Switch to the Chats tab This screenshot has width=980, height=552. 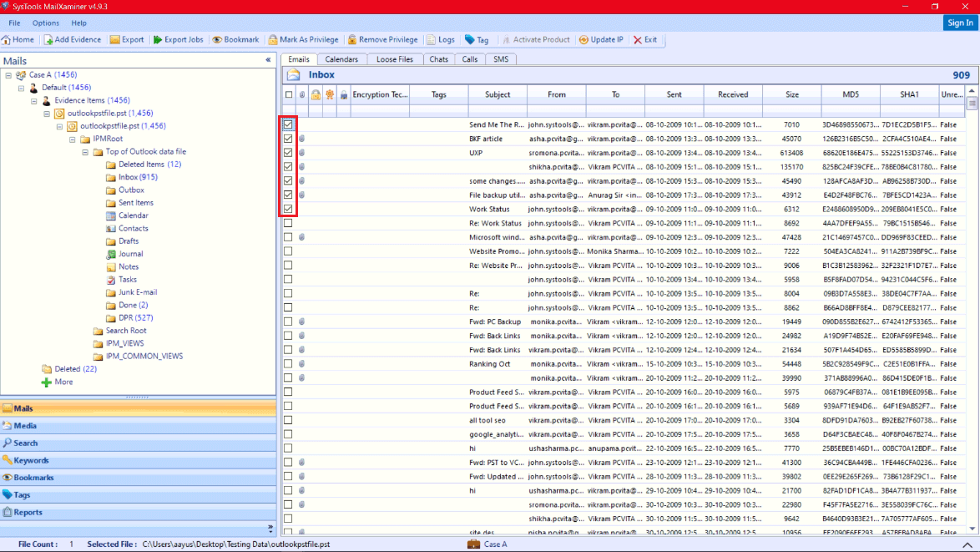point(439,59)
